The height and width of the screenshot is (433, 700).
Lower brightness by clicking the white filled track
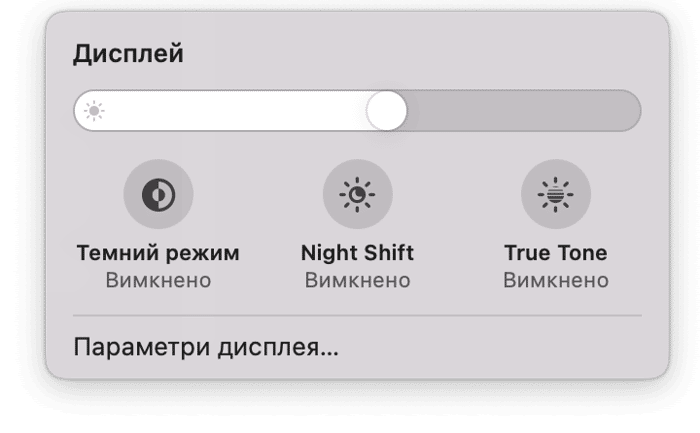[232, 111]
